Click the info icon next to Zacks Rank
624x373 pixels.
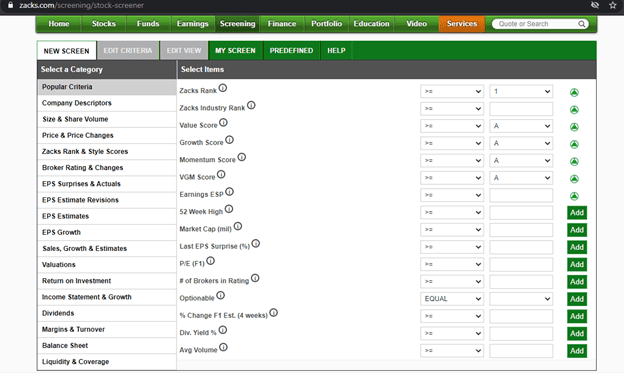(x=223, y=88)
